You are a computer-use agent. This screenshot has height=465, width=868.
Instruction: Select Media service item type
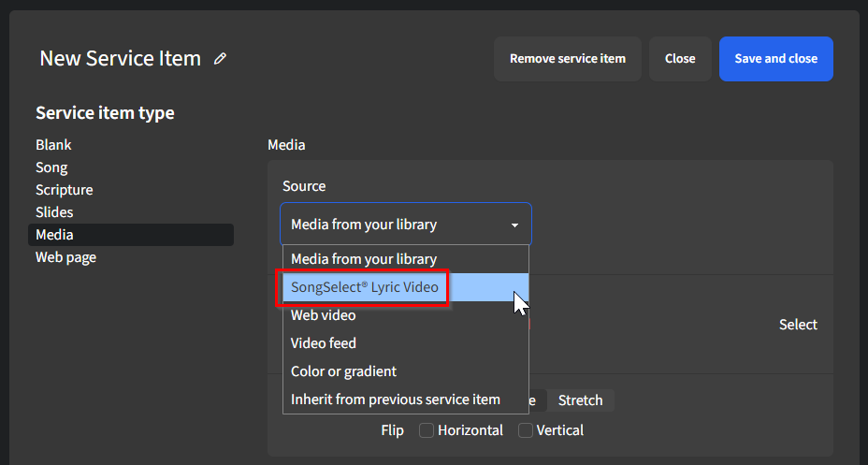click(131, 235)
